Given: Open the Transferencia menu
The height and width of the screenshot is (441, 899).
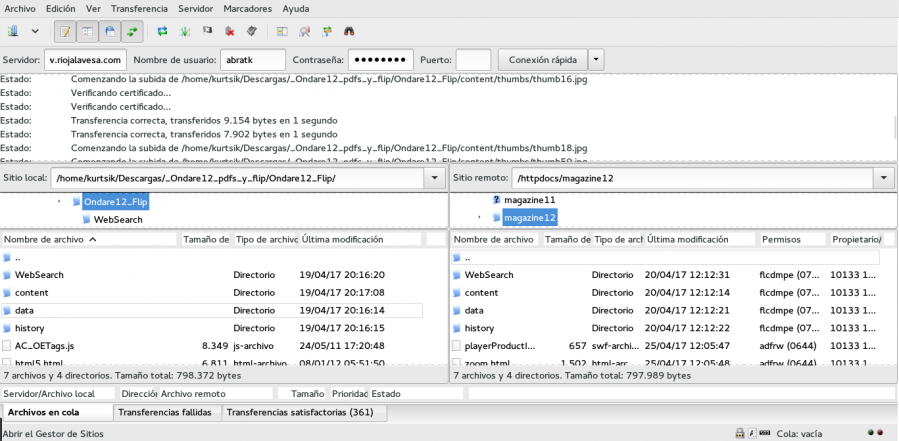Looking at the screenshot, I should (x=139, y=8).
